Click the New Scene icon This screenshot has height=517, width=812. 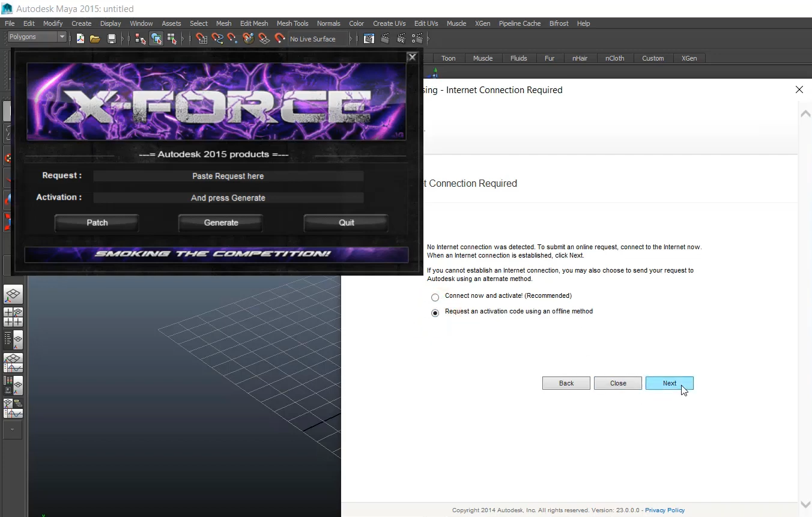point(80,39)
